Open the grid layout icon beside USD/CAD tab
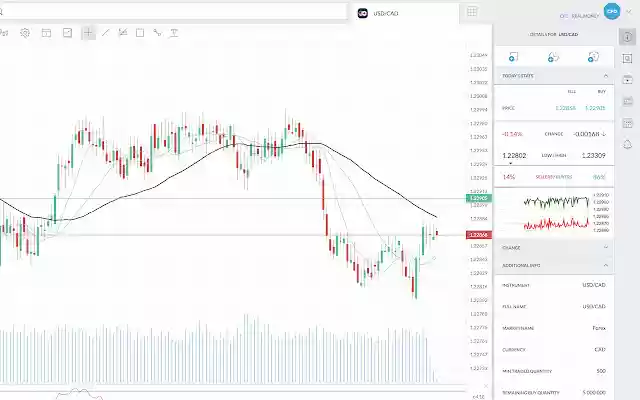Image resolution: width=640 pixels, height=400 pixels. pyautogui.click(x=472, y=12)
